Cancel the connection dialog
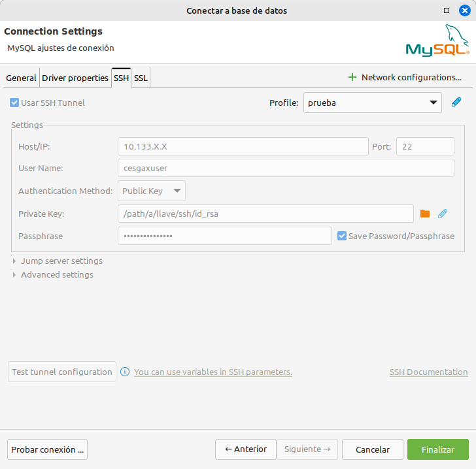The width and height of the screenshot is (476, 469). coord(373,449)
